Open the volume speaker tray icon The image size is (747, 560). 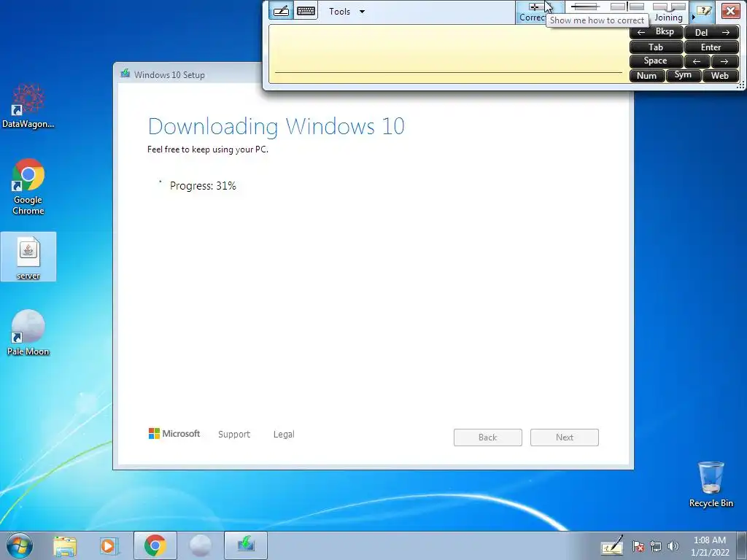(673, 546)
